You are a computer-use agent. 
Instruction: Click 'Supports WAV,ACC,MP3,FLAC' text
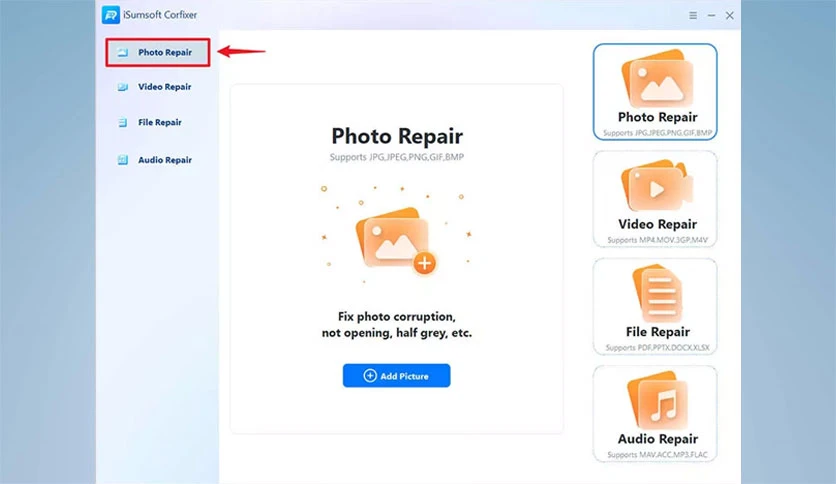pyautogui.click(x=657, y=455)
